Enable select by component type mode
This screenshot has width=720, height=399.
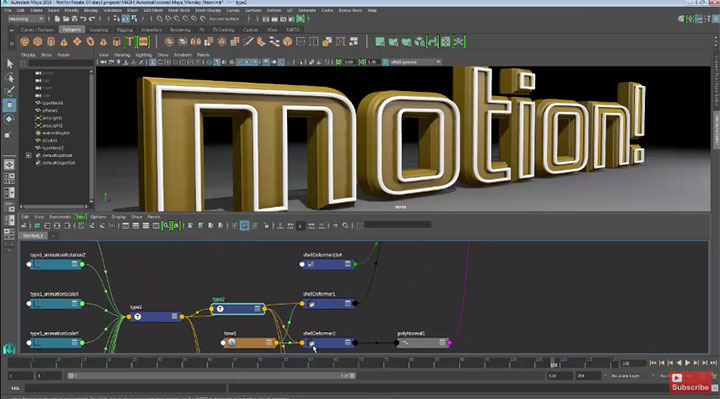click(x=134, y=19)
